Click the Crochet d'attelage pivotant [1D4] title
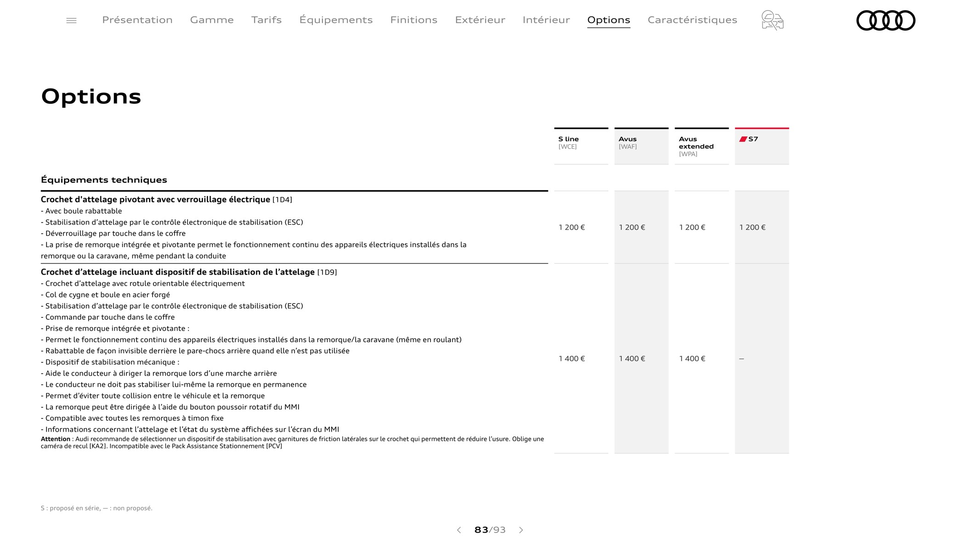Screen dimensions: 980x551 [166, 199]
